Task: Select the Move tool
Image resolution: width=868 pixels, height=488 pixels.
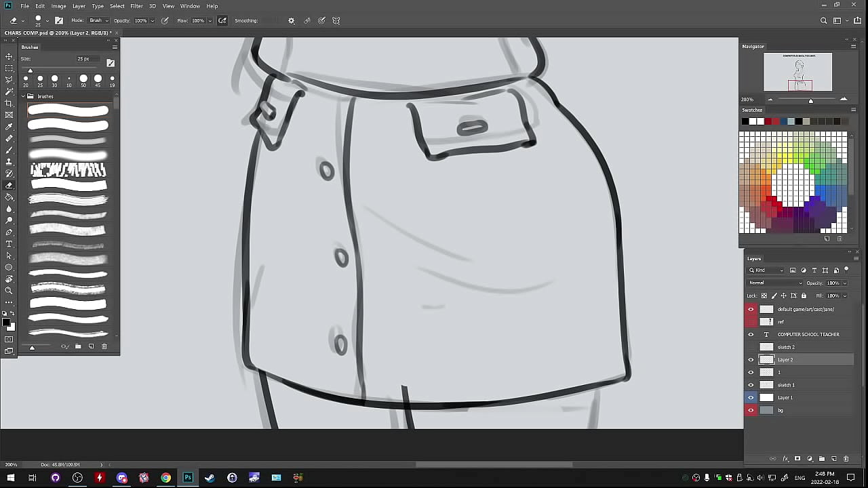Action: [x=9, y=56]
